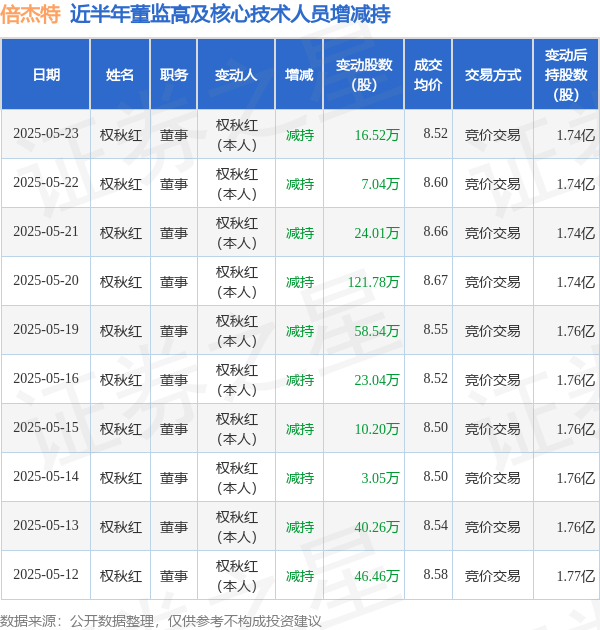Click the 2025-05-12 date cell
Viewport: 600px width, 630px height.
(46, 574)
